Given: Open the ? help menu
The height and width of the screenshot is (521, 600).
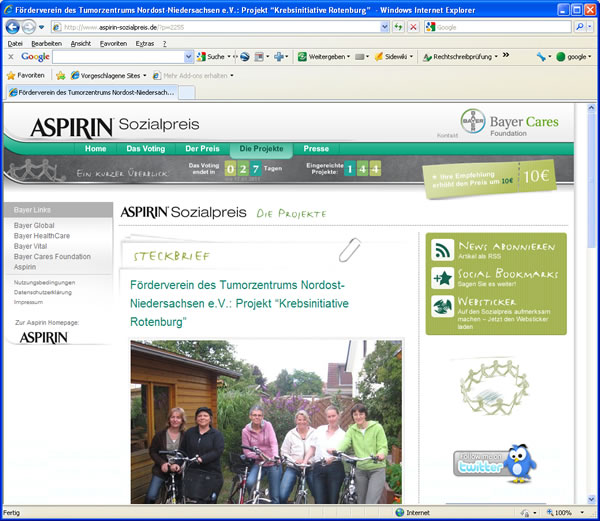Looking at the screenshot, I should (x=165, y=44).
